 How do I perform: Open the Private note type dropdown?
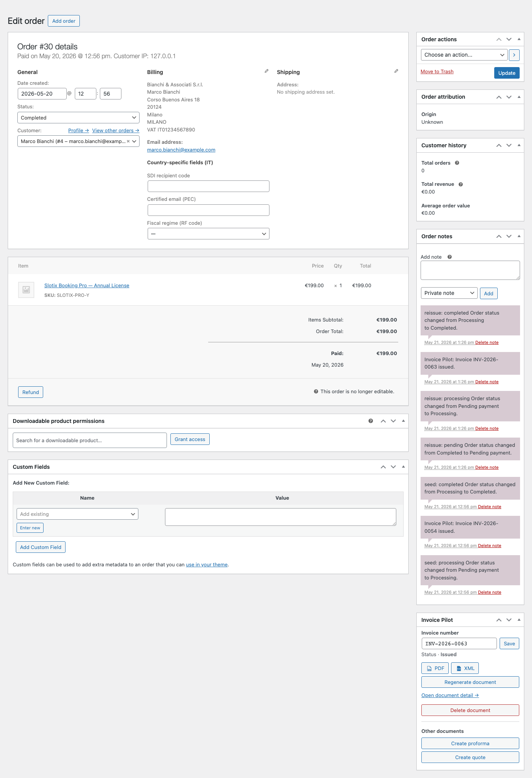pos(449,293)
